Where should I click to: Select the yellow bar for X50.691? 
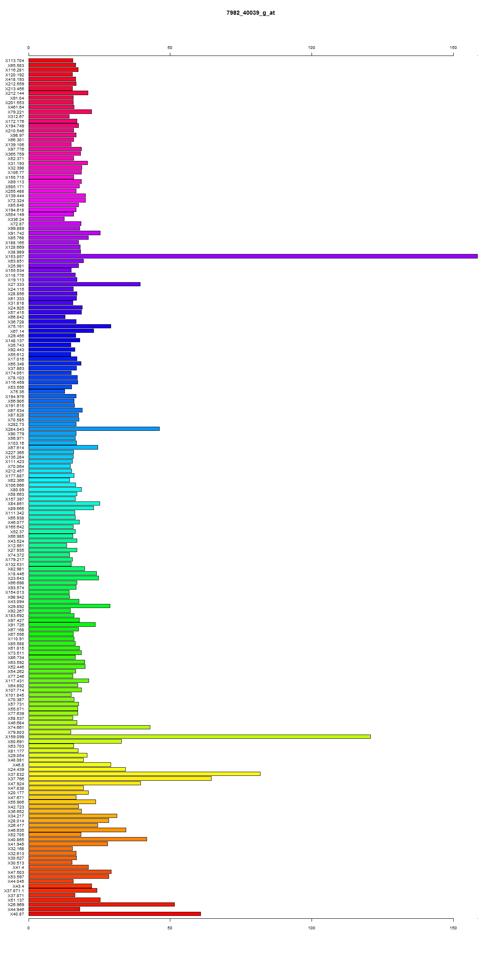(x=75, y=741)
